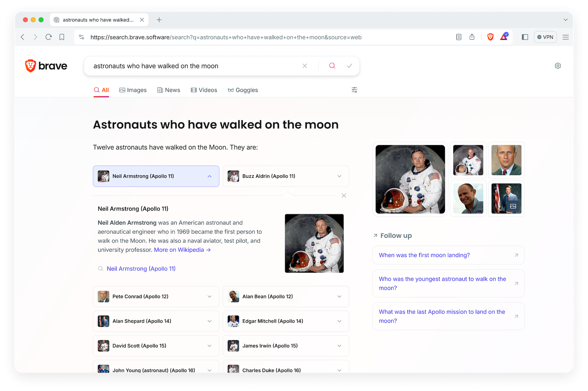Open smiling bald man thumbnail

click(x=468, y=198)
